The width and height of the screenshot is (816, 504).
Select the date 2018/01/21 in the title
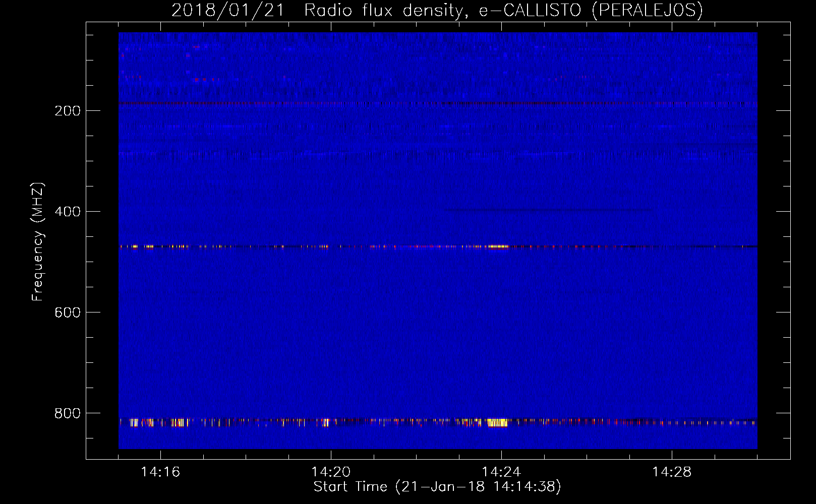pos(228,10)
